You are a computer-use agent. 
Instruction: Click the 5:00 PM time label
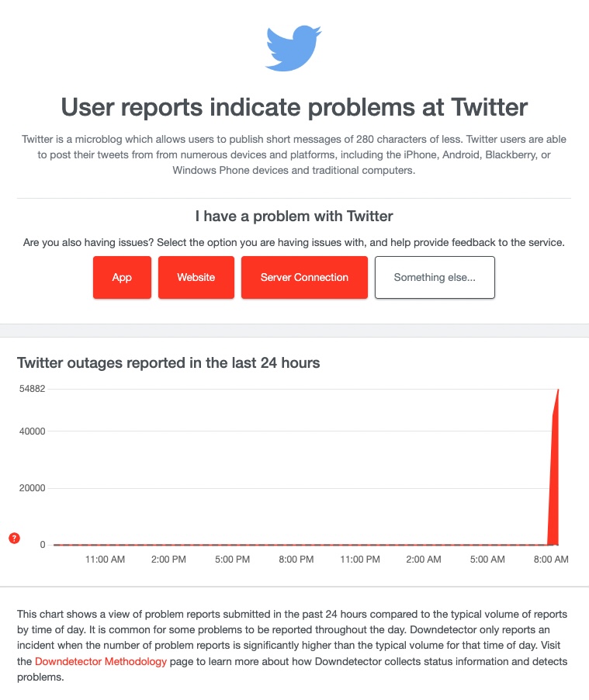coord(232,560)
